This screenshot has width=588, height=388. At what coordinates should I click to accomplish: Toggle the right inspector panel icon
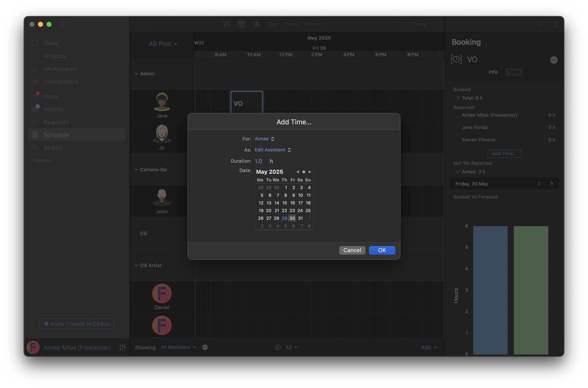click(x=555, y=24)
